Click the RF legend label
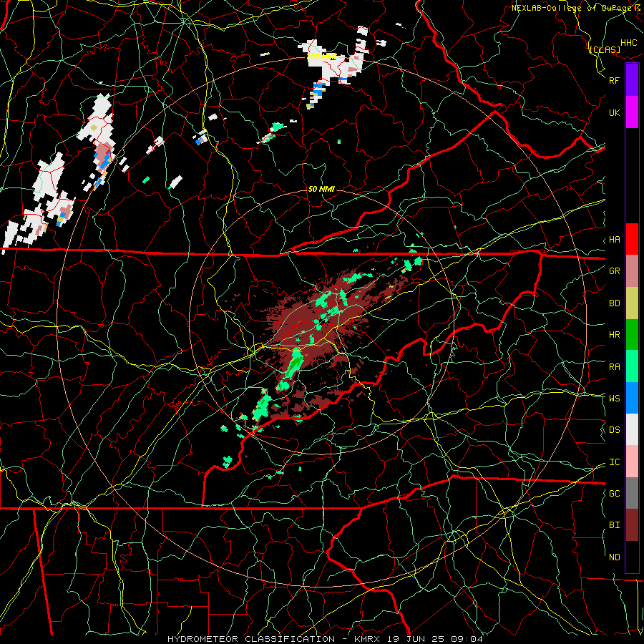 point(615,80)
